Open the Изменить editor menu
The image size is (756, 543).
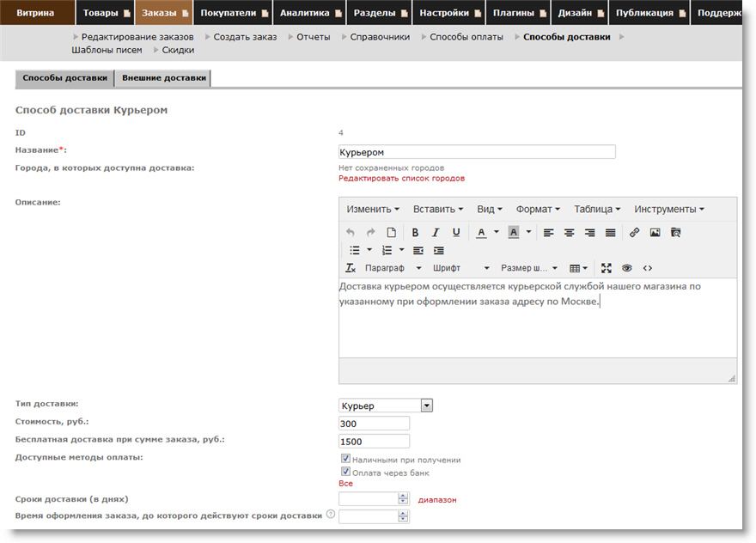(373, 210)
